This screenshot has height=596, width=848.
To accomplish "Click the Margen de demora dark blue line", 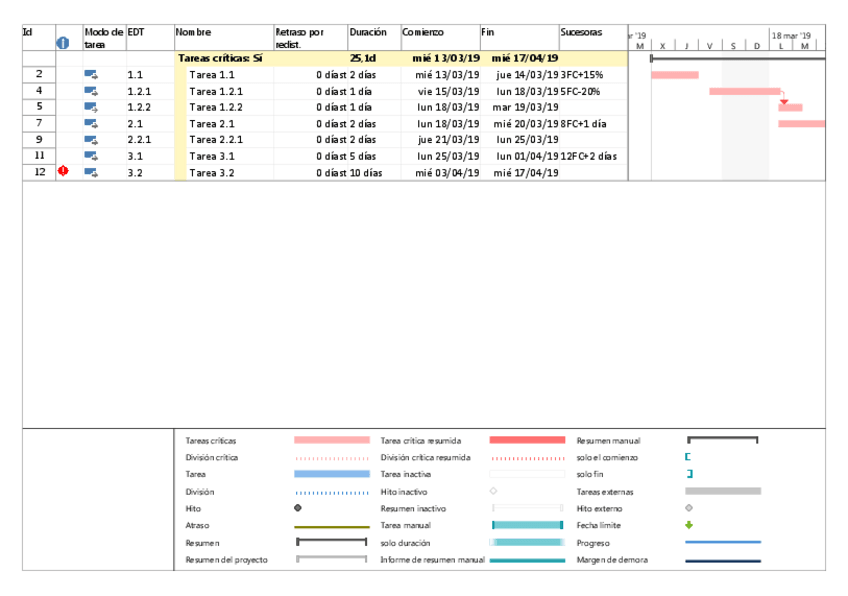I will (x=723, y=561).
